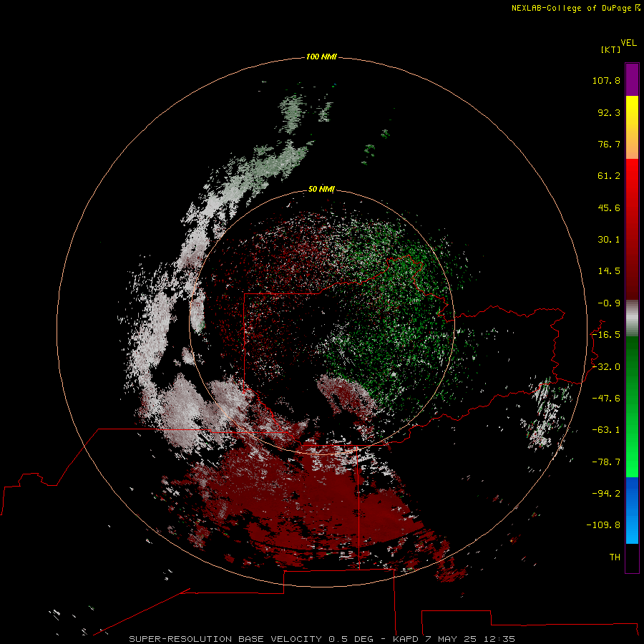Click the 14.5 velocity scale value
The width and height of the screenshot is (644, 644).
[609, 271]
